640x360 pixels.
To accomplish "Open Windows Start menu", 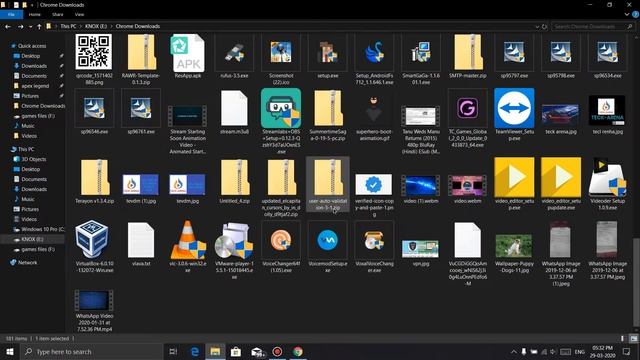I will [9, 351].
